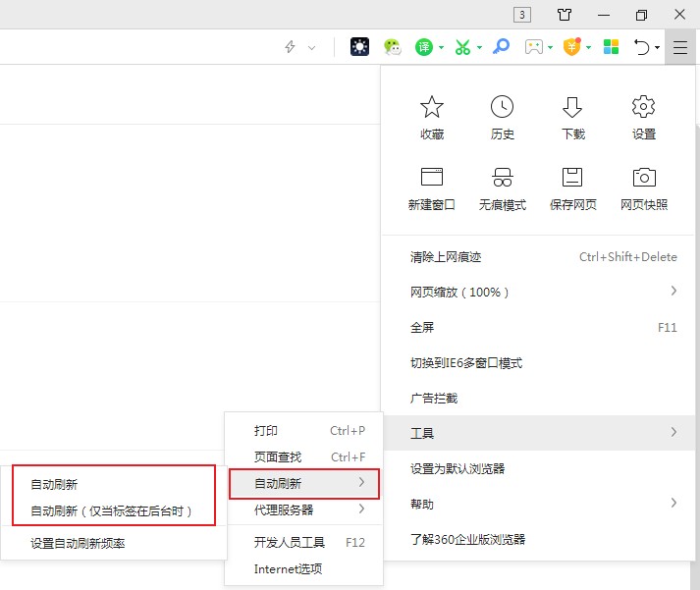The image size is (700, 590).
Task: Expand the Help (帮助) submenu arrow
Action: (x=673, y=503)
